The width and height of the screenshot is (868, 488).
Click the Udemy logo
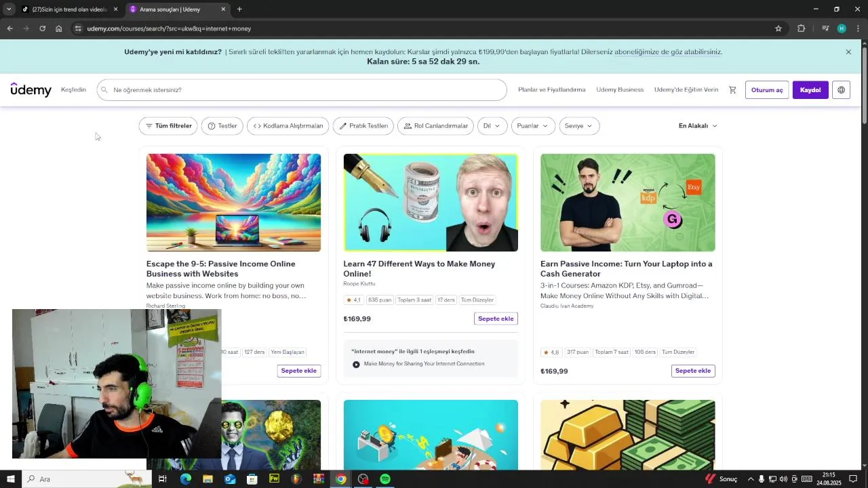[31, 90]
